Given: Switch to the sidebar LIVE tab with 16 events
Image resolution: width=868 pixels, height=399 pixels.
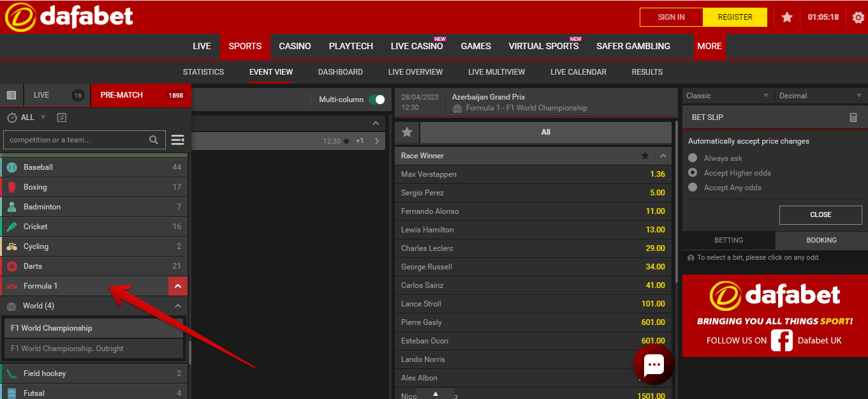Looking at the screenshot, I should pos(57,95).
